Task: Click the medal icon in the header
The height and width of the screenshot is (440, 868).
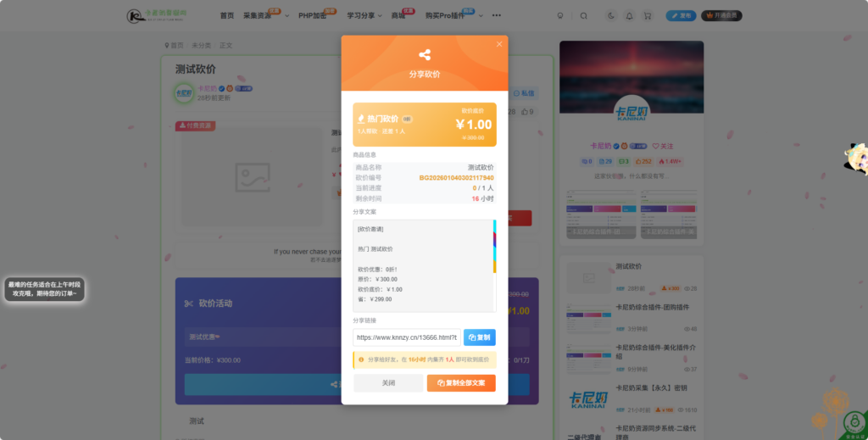Action: [x=560, y=16]
